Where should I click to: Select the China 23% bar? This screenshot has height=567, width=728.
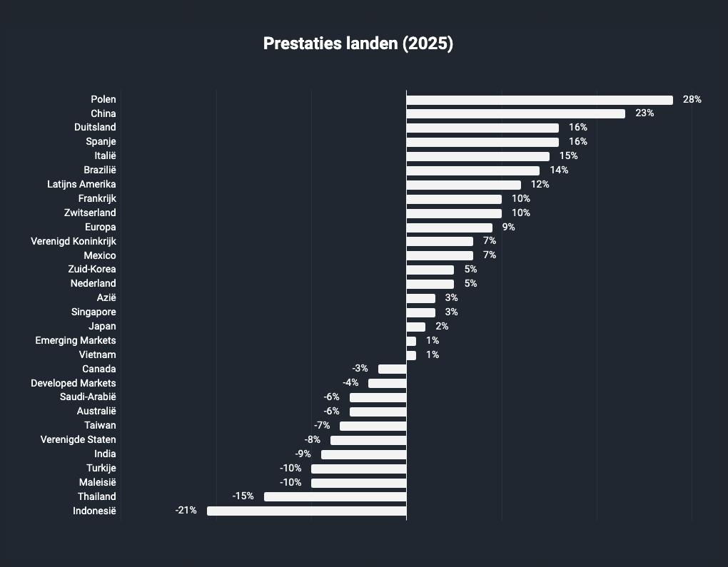point(516,113)
